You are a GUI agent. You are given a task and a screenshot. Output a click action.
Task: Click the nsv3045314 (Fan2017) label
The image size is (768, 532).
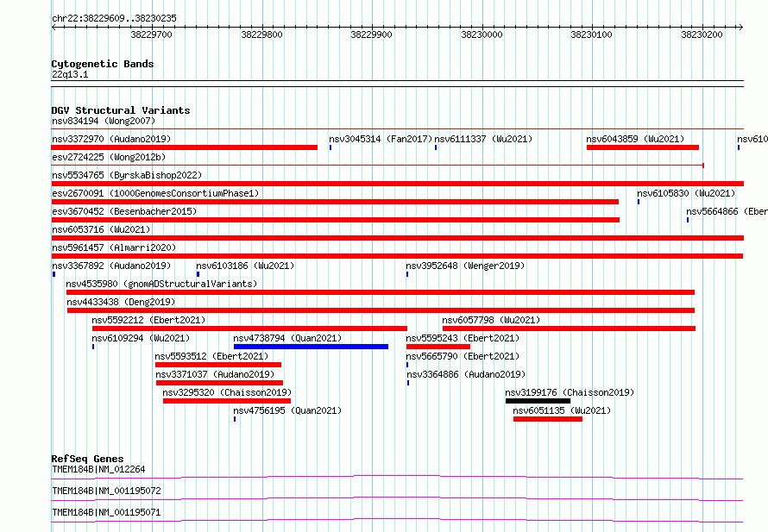pyautogui.click(x=381, y=139)
